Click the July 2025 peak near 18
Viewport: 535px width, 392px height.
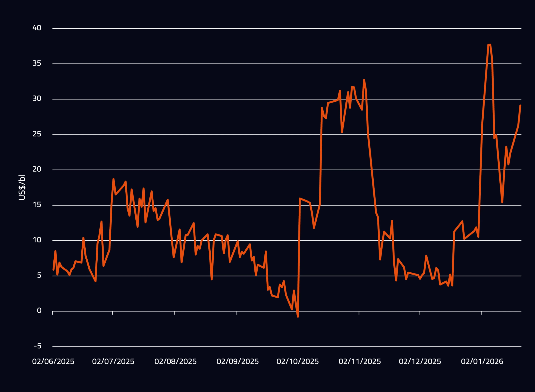click(x=113, y=179)
